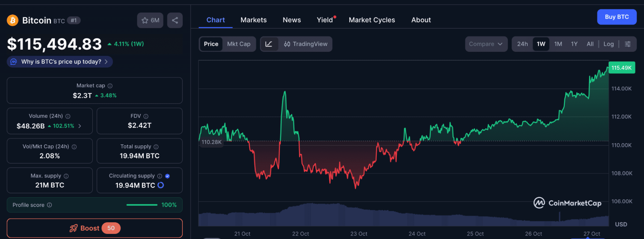The width and height of the screenshot is (644, 239).
Task: Click the Market cap info icon
Action: [x=110, y=86]
